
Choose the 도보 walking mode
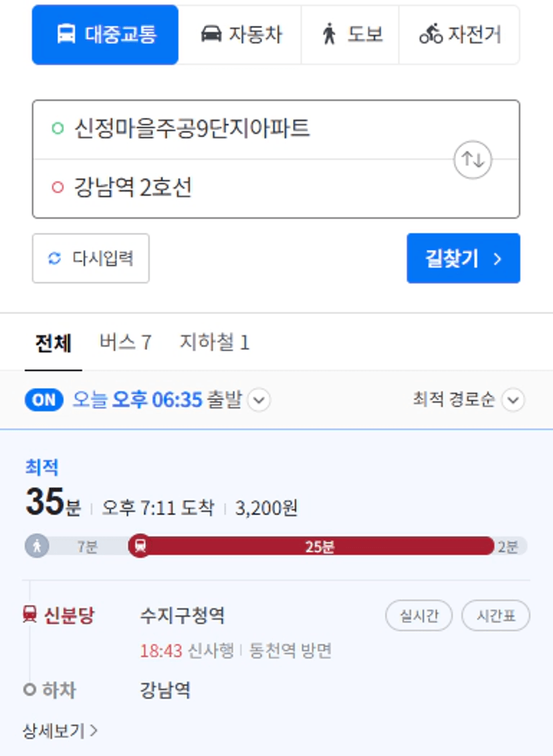pyautogui.click(x=350, y=35)
